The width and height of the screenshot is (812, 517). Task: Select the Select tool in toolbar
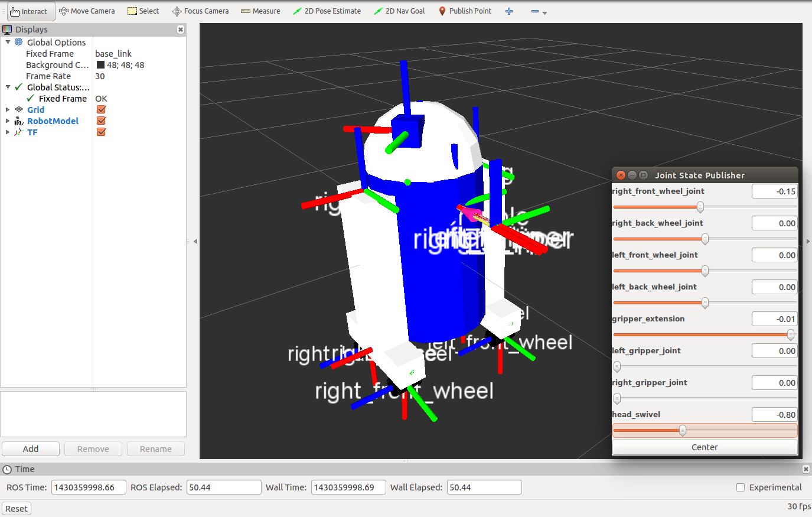tap(144, 11)
